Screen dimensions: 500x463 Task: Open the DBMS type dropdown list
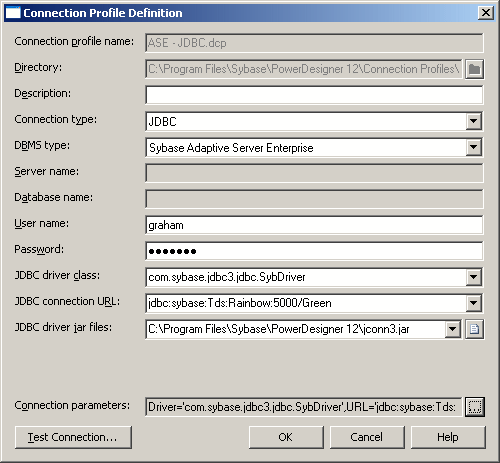tap(474, 147)
